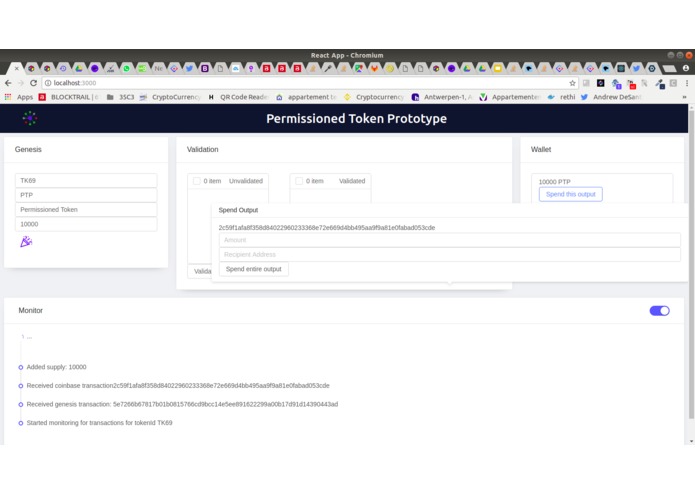Click the Spend this output button
Image resolution: width=695 pixels, height=494 pixels.
(570, 194)
